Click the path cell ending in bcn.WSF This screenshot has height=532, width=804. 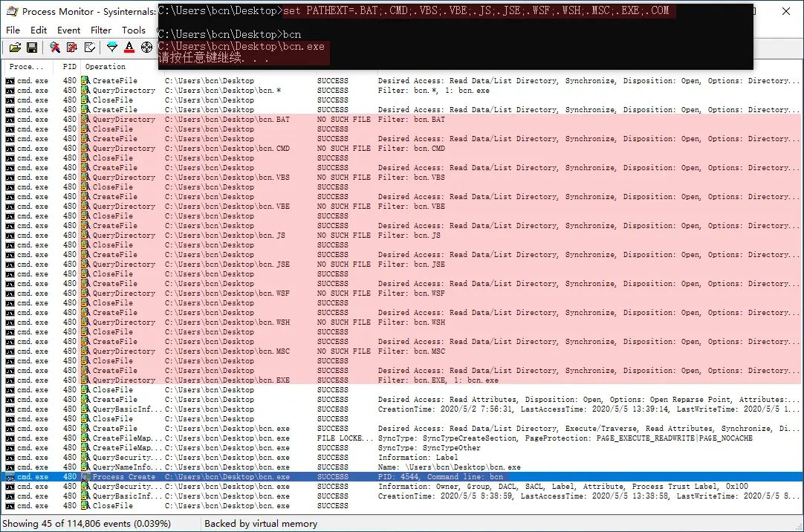pyautogui.click(x=227, y=293)
